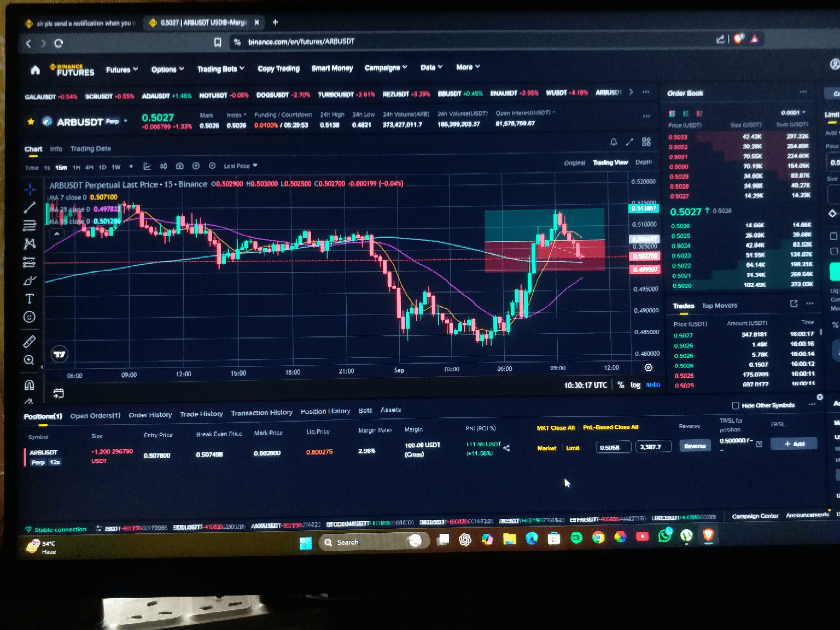This screenshot has width=840, height=630.
Task: Enable magnet mode on chart
Action: pos(30,385)
